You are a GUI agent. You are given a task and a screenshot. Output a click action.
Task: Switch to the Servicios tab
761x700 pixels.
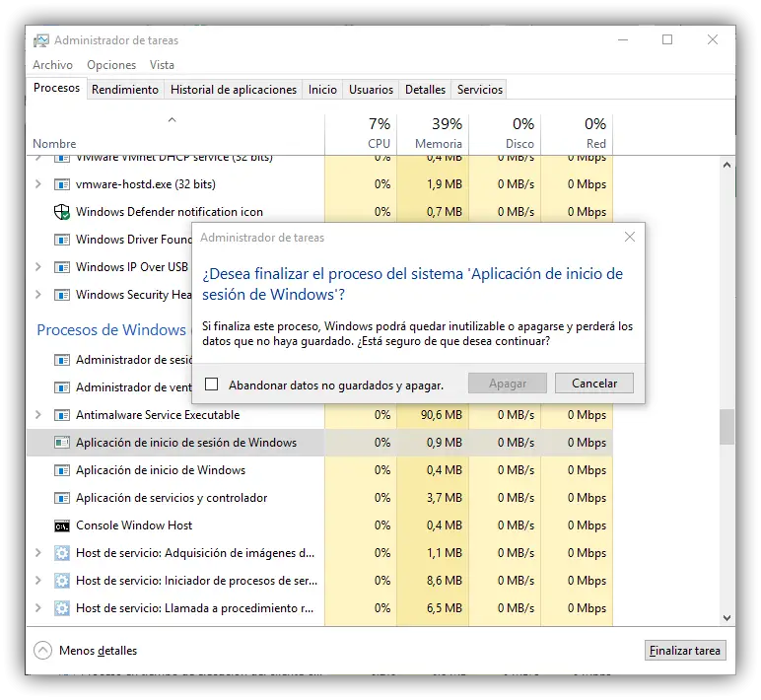click(x=479, y=90)
